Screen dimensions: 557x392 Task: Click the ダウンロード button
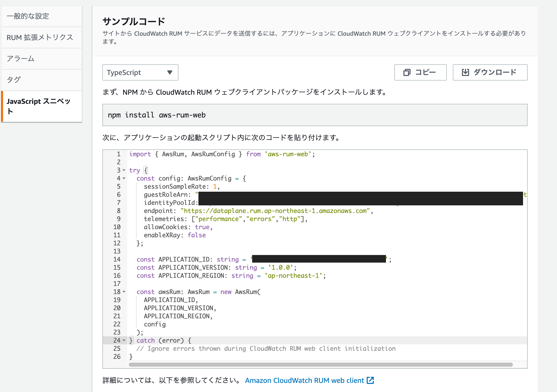click(490, 72)
